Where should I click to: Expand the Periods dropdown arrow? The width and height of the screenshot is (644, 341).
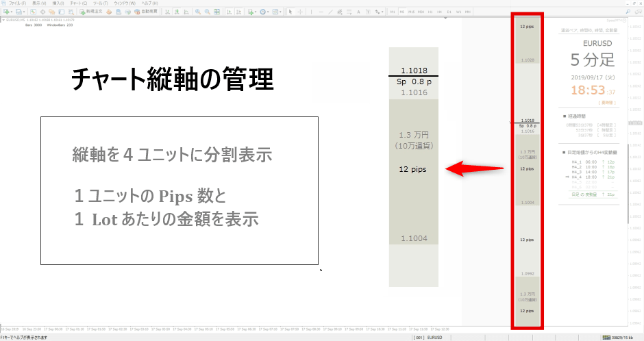[x=268, y=12]
